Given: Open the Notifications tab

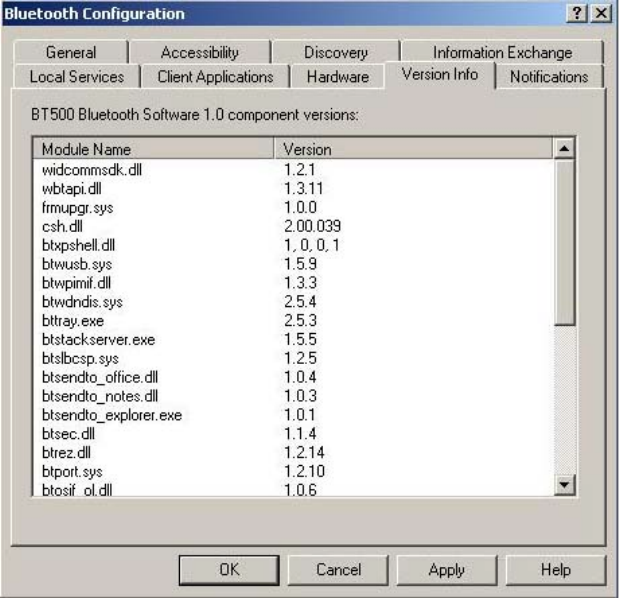Looking at the screenshot, I should pos(549,77).
